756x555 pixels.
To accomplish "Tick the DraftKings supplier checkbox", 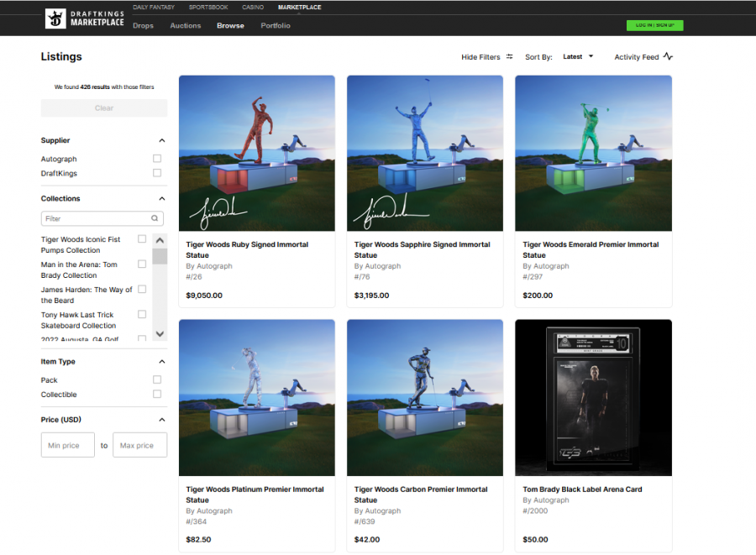I will point(157,173).
